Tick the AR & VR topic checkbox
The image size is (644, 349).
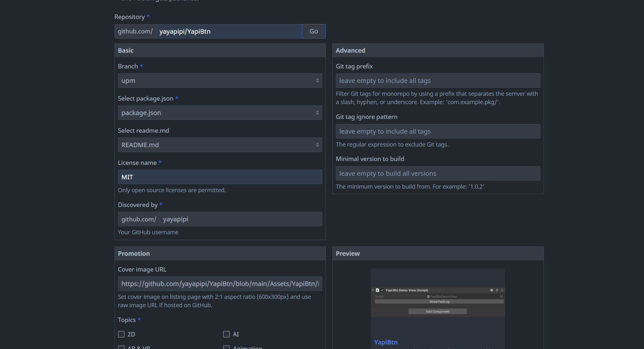121,347
